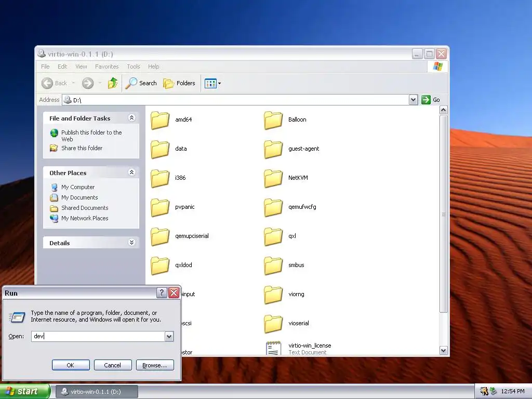Click the scrollbar up arrow in Explorer
Screen dimensions: 532x399
click(x=444, y=110)
